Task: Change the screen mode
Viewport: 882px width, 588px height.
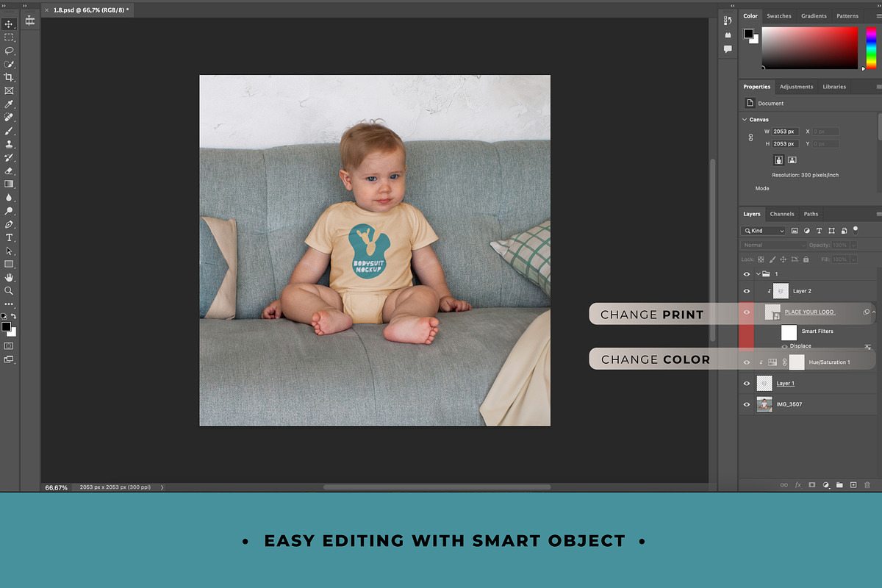Action: coord(9,359)
